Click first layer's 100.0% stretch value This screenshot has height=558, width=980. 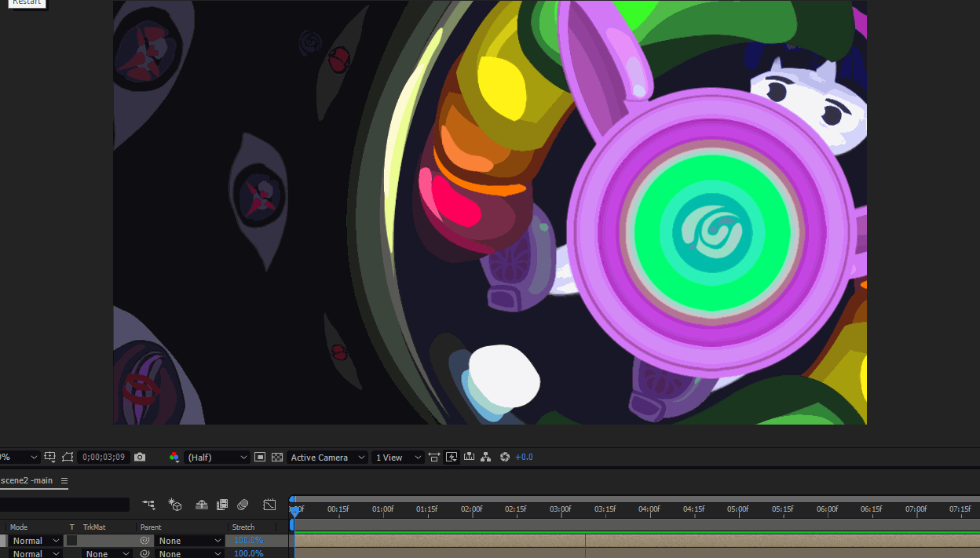(x=249, y=541)
